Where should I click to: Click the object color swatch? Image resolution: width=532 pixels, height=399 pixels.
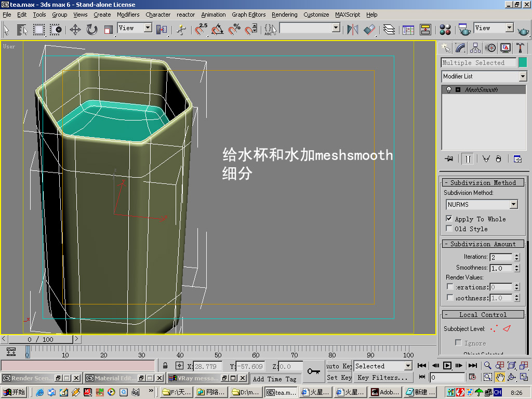(523, 62)
